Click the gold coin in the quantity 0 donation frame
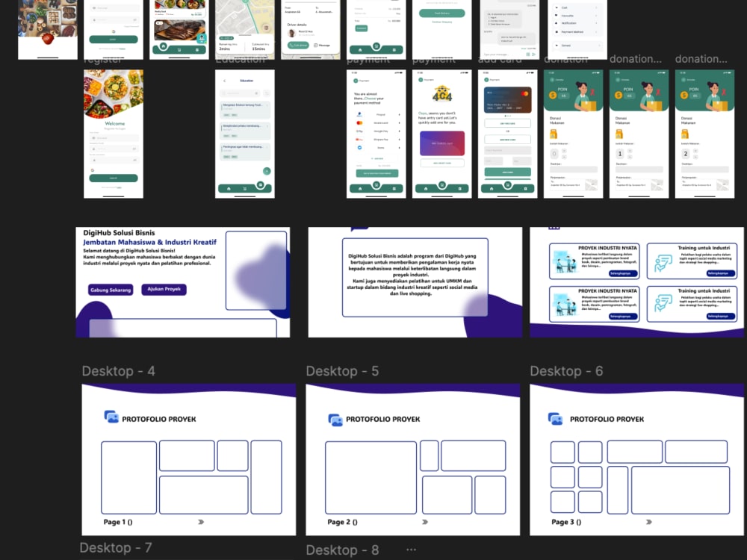Screen dimensions: 747x560 coord(553,96)
